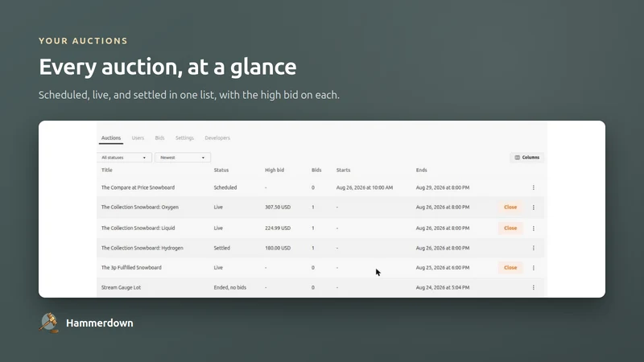Click the Bids column header
The width and height of the screenshot is (644, 362).
pos(316,170)
